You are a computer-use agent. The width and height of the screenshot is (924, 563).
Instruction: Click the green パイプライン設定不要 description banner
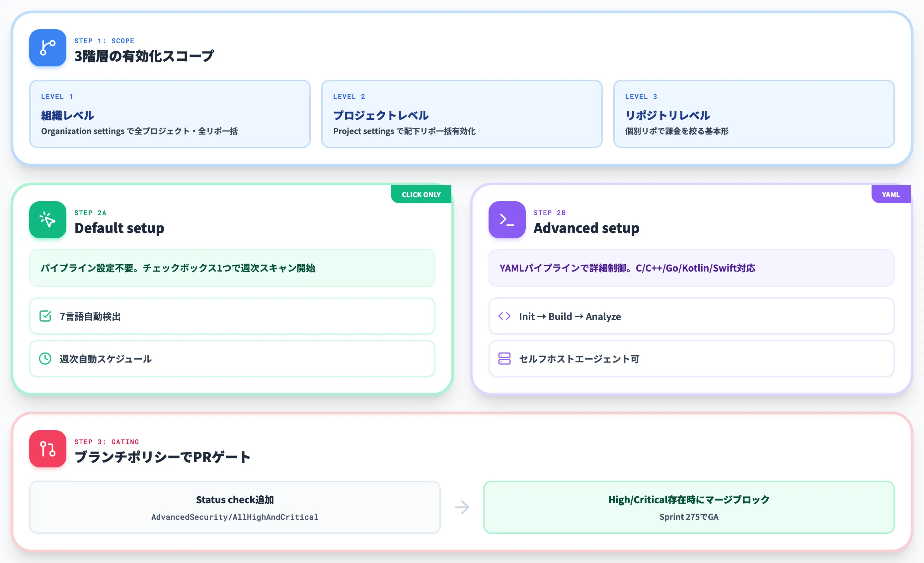tap(232, 268)
